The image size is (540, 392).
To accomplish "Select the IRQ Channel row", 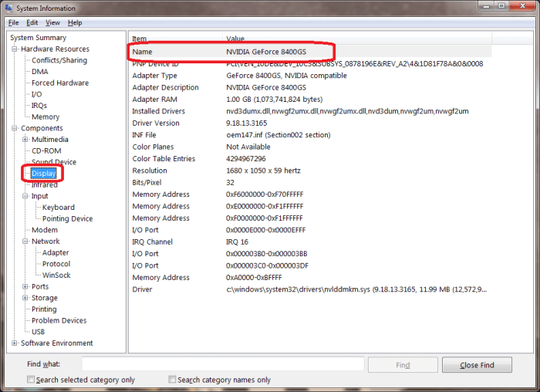I will click(310, 242).
